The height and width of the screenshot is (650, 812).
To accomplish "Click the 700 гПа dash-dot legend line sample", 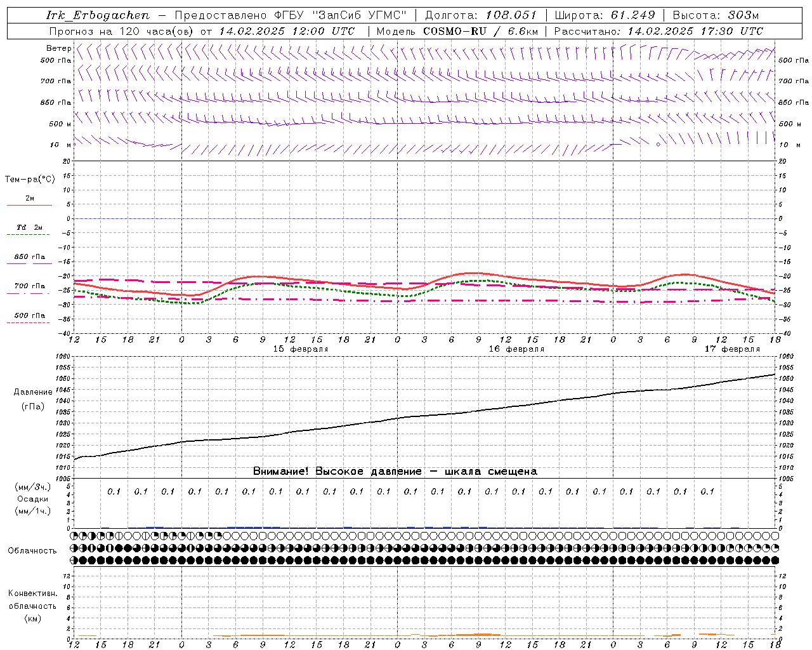I will coord(29,294).
